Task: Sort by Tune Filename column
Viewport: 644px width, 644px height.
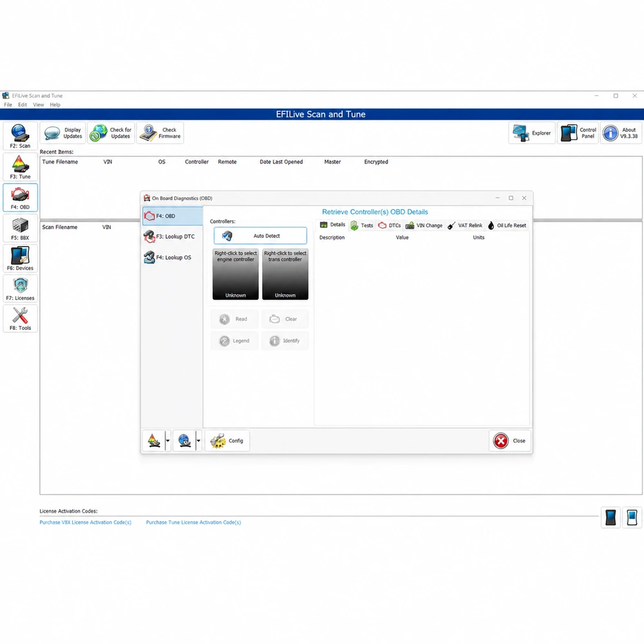Action: [60, 162]
